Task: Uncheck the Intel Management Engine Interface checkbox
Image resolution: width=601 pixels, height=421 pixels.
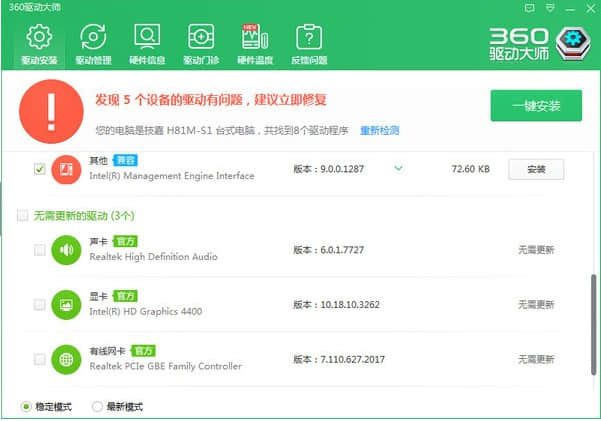Action: (x=39, y=169)
